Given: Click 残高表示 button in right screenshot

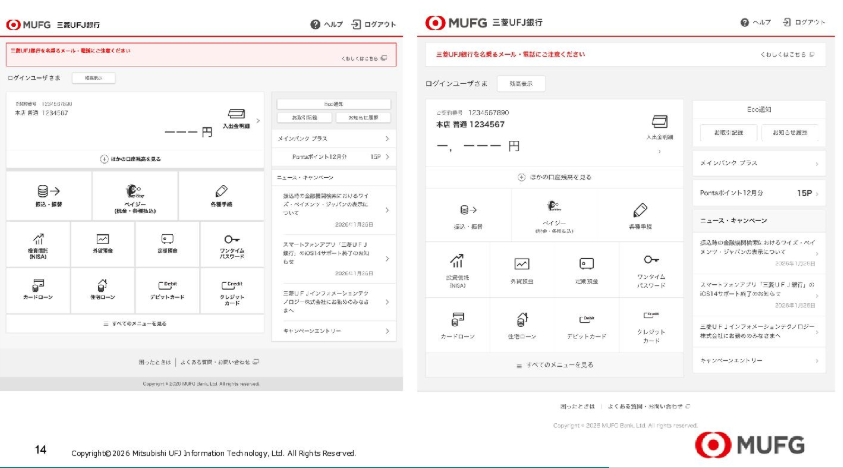Looking at the screenshot, I should [x=521, y=83].
